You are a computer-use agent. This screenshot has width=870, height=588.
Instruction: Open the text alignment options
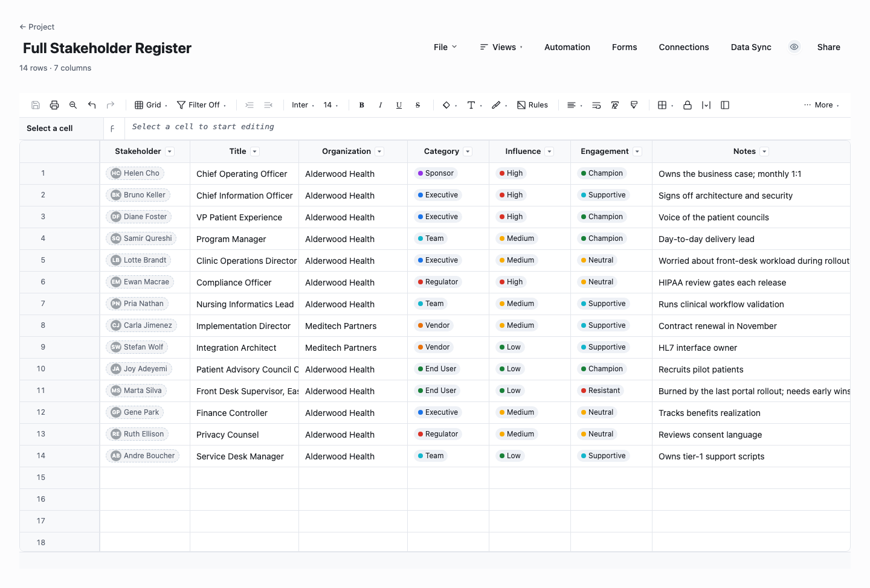575,105
